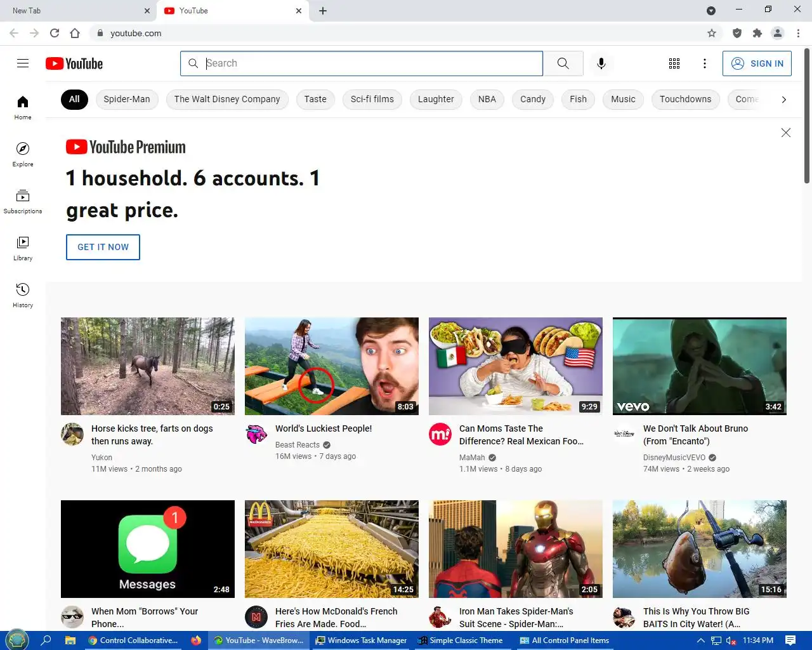Screen dimensions: 812x650
Task: Switch to the New Tab tab
Action: click(x=76, y=11)
